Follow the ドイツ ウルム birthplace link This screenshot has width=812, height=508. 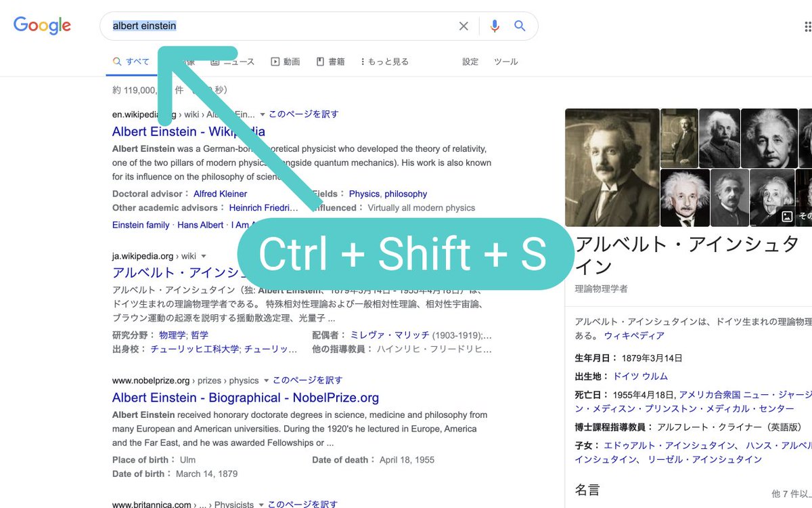pyautogui.click(x=640, y=376)
